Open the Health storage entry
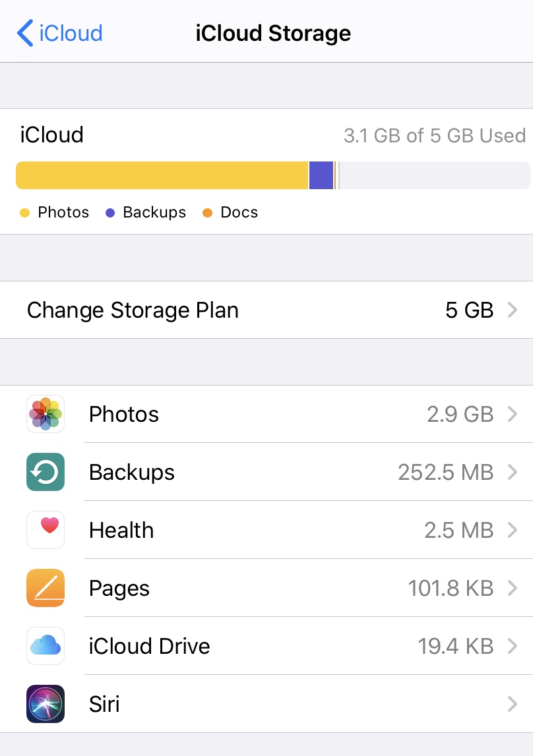The width and height of the screenshot is (533, 756). pos(266,530)
